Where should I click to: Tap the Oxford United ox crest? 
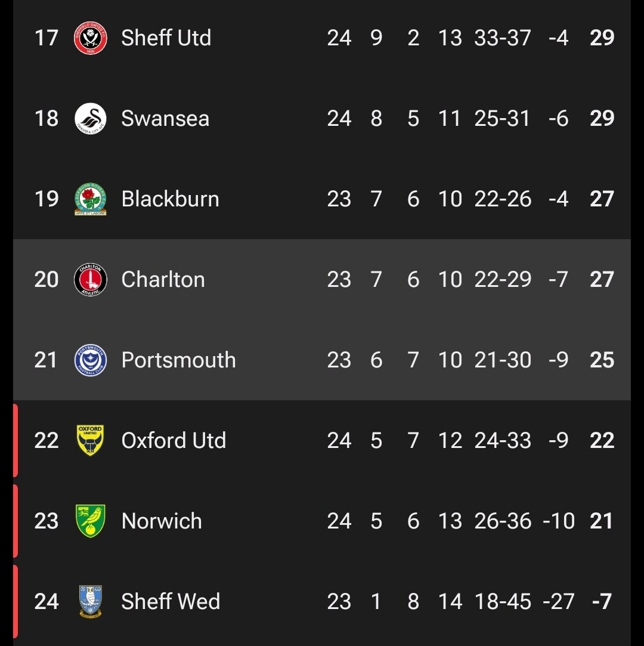click(91, 440)
